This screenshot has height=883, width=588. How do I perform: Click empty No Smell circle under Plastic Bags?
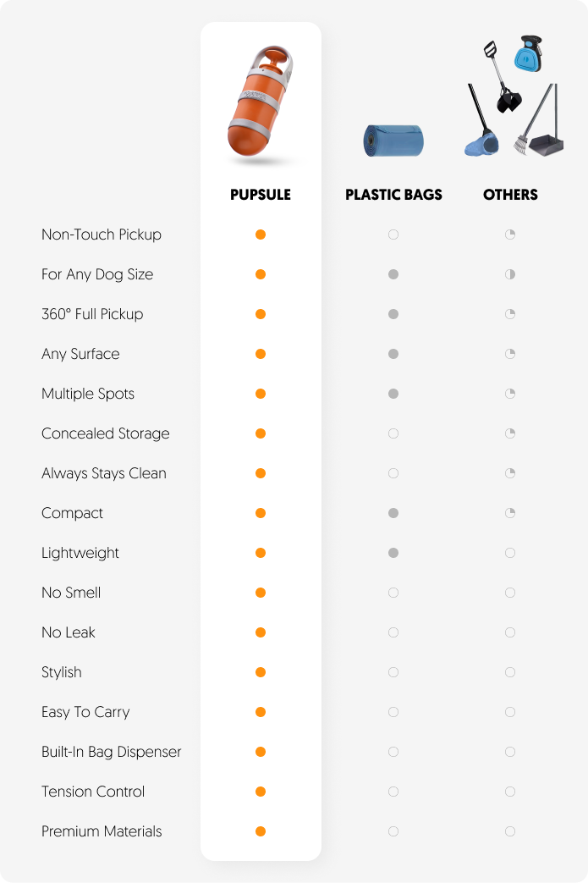pos(393,593)
